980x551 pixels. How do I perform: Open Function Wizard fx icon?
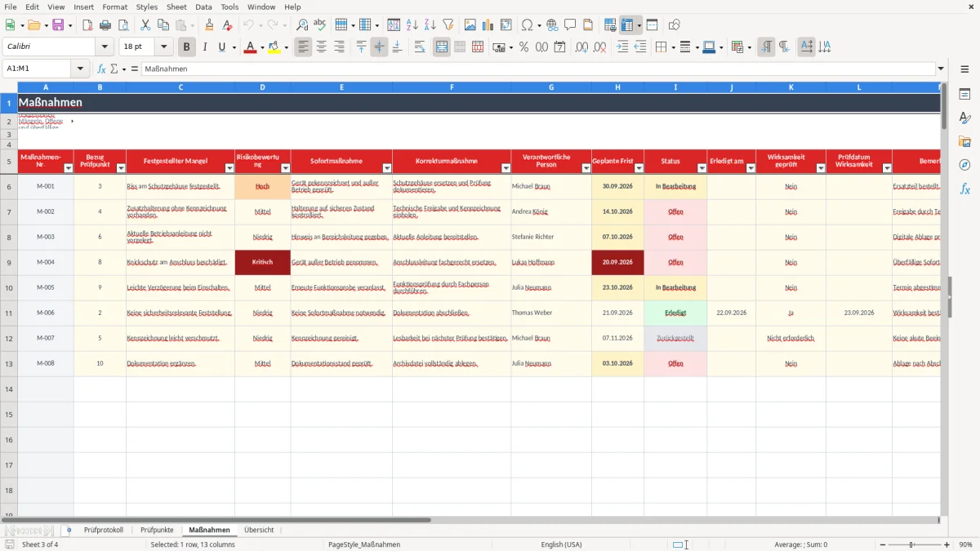[x=102, y=69]
